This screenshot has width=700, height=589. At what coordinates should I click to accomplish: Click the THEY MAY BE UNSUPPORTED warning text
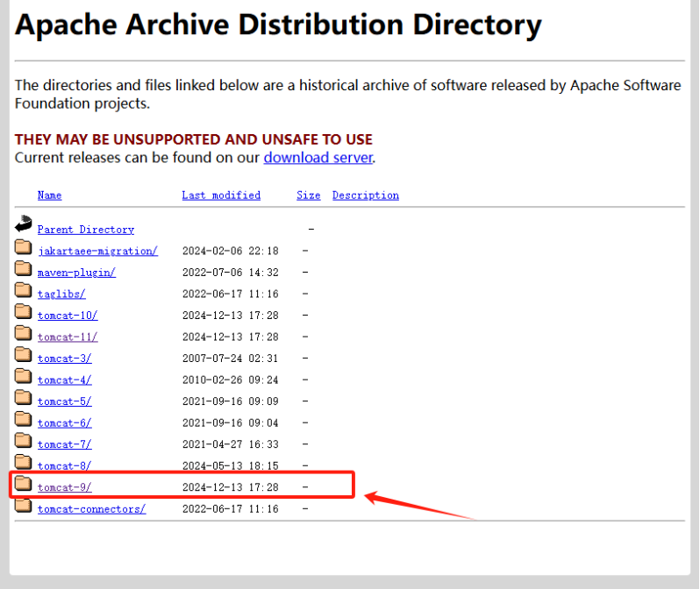point(193,139)
